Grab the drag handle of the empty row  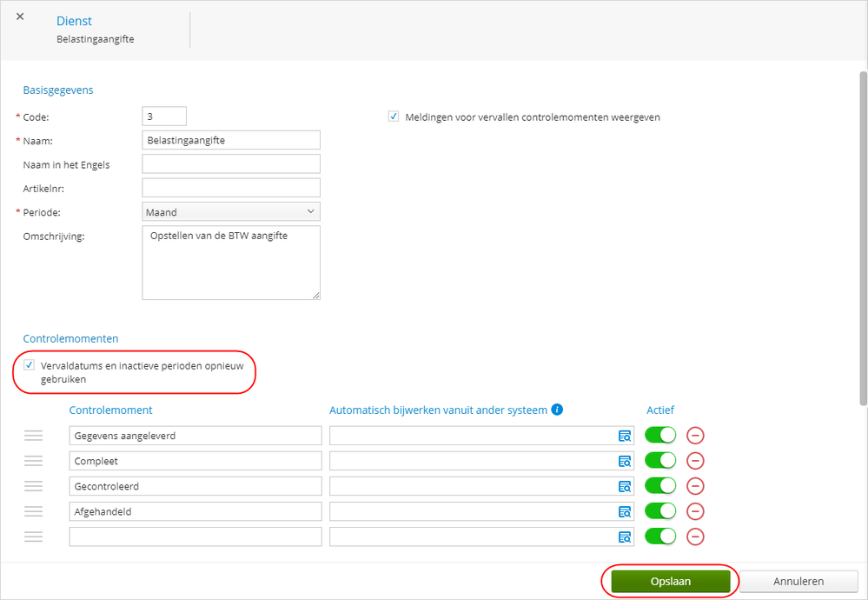33,537
